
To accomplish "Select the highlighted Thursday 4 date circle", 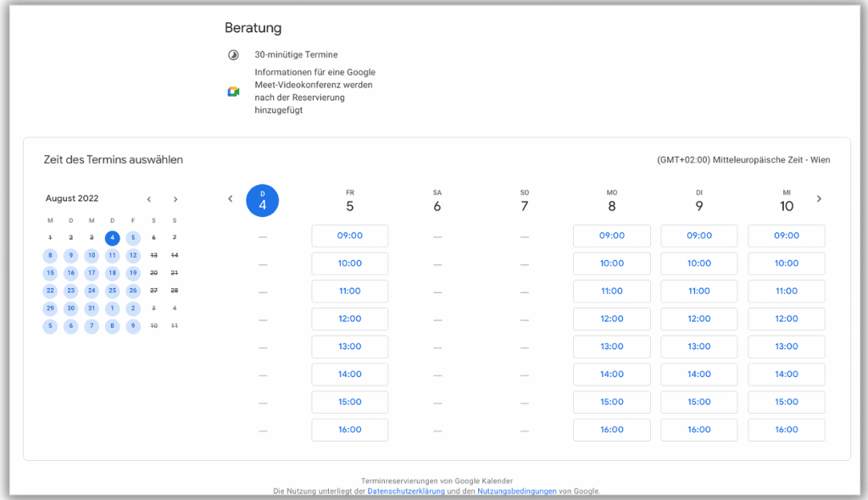I will pos(262,200).
